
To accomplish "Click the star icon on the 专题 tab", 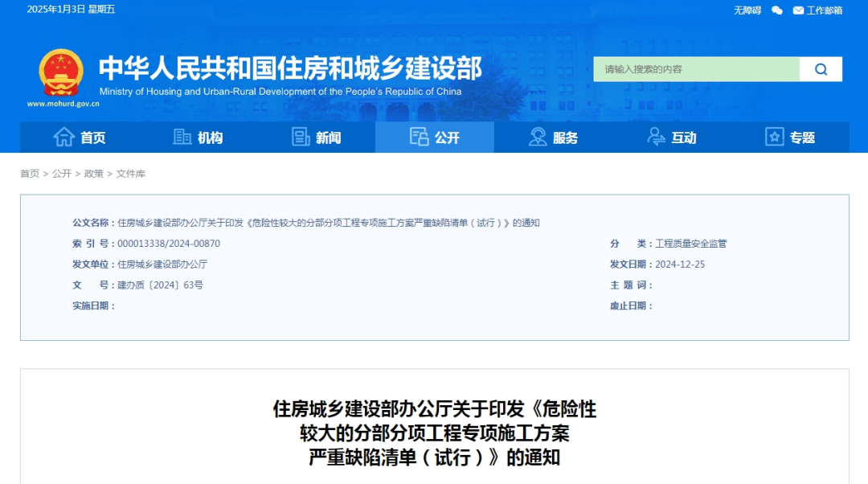I will pos(774,137).
